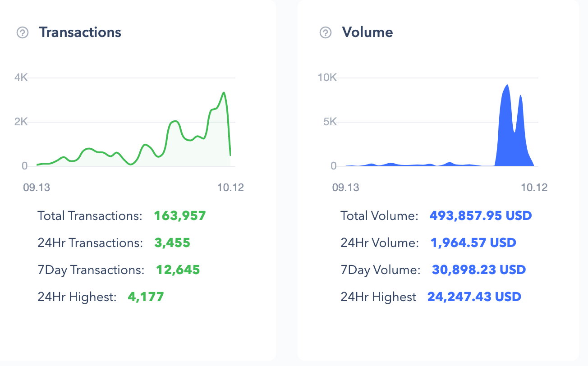The image size is (588, 366).
Task: Click the 24Hr Transactions label
Action: pyautogui.click(x=90, y=243)
